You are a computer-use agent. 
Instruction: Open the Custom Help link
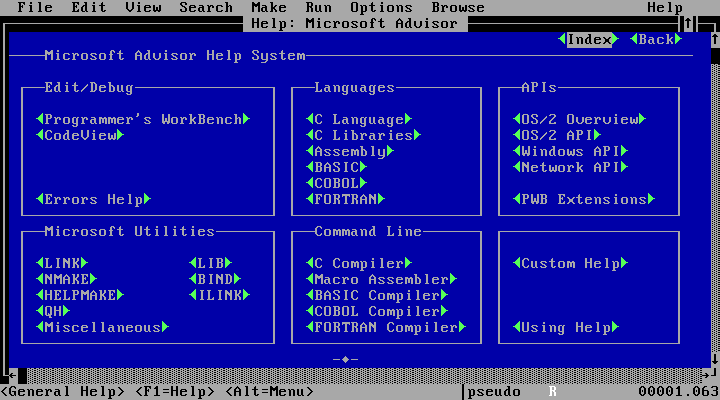(570, 263)
